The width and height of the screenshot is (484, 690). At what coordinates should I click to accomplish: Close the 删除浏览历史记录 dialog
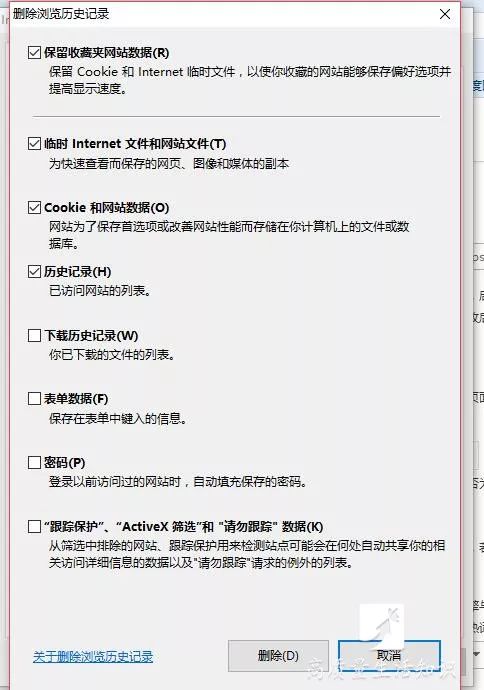click(445, 14)
